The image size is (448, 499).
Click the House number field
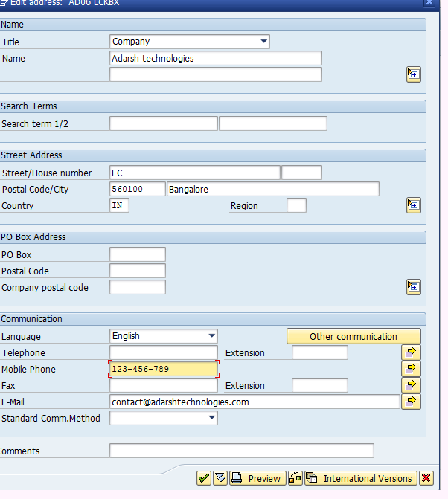coord(301,173)
